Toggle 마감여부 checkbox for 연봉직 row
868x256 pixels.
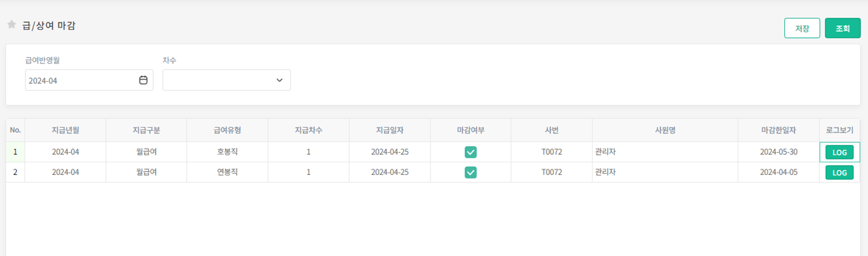click(x=470, y=173)
